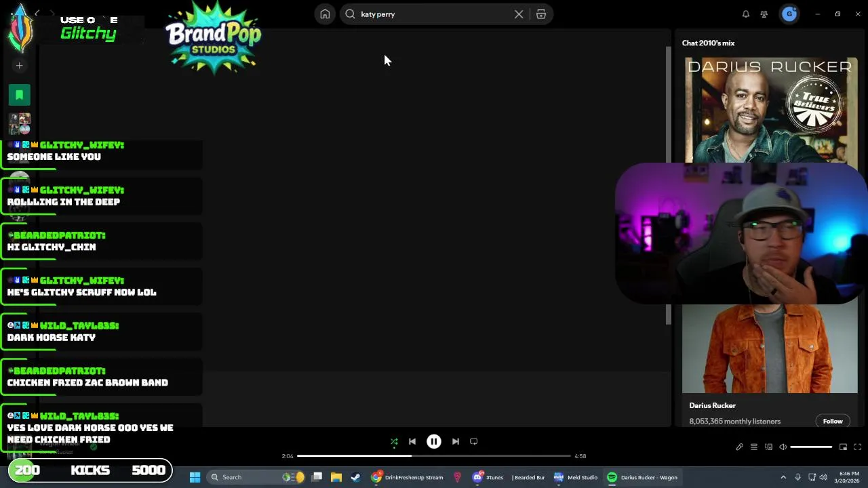The height and width of the screenshot is (488, 868).
Task: Open the profile avatar menu
Action: 789,14
